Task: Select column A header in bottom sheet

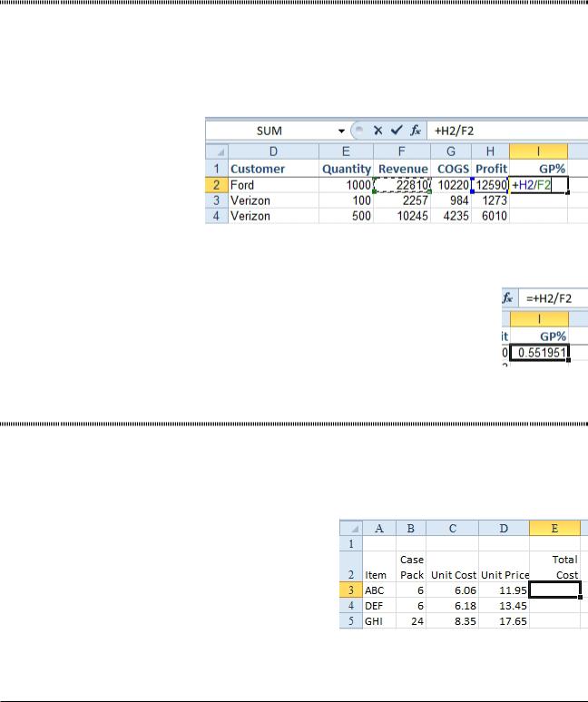Action: coord(379,528)
